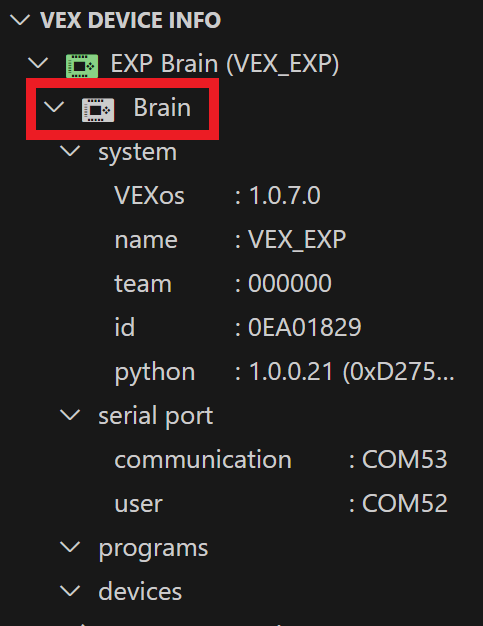Select the user COM52 row
The width and height of the screenshot is (483, 626).
pyautogui.click(x=242, y=503)
